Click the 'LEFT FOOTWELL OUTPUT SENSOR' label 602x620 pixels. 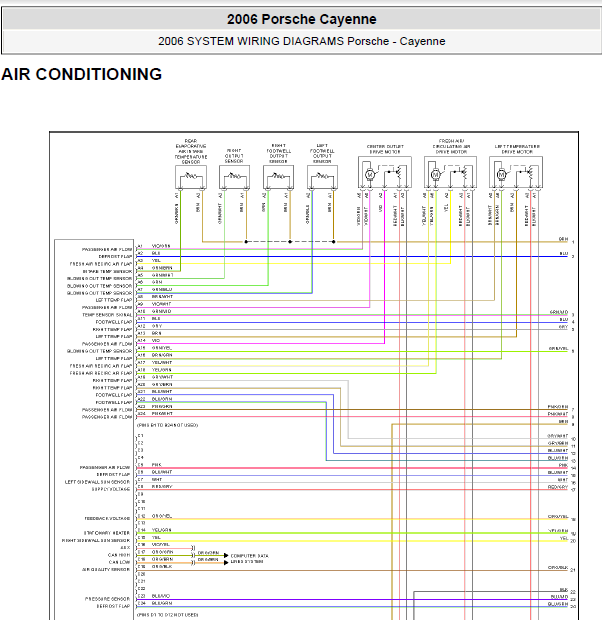322,153
